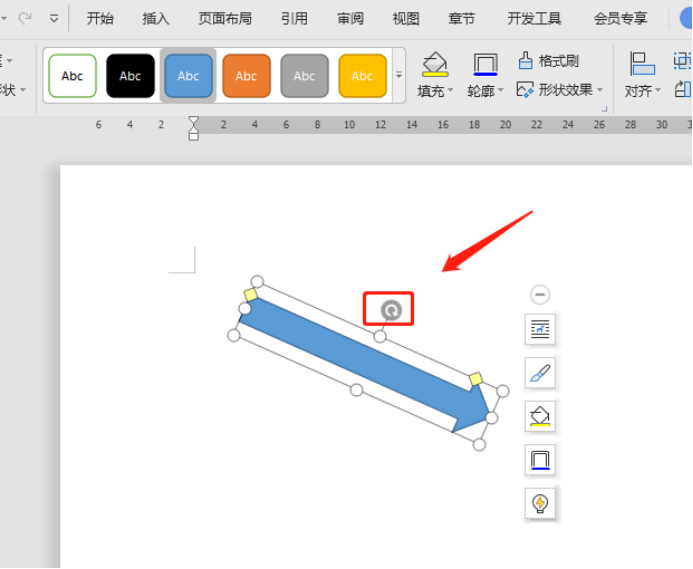This screenshot has width=693, height=569.
Task: Apply the orange Abc shape style
Action: [x=246, y=76]
